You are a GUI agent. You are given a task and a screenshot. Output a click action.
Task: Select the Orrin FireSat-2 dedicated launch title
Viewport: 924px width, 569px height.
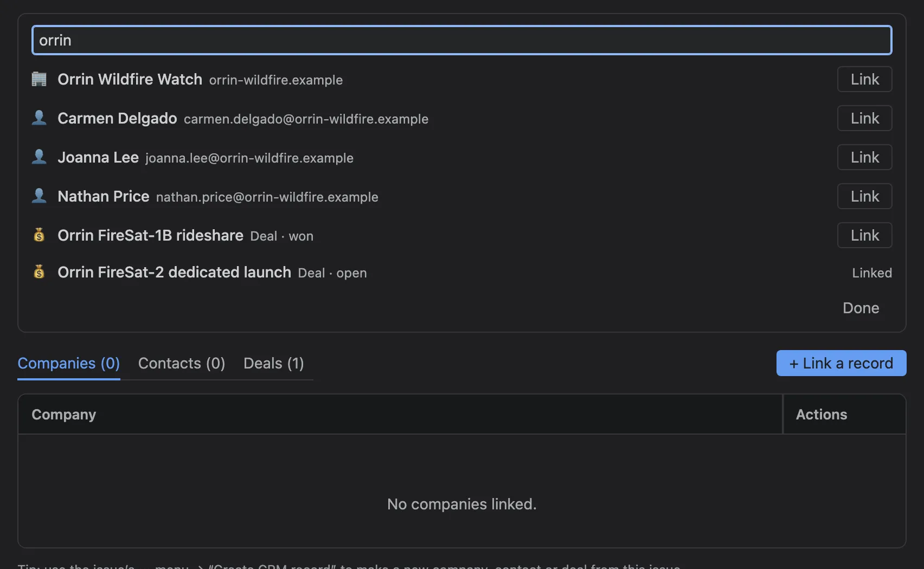(x=174, y=272)
